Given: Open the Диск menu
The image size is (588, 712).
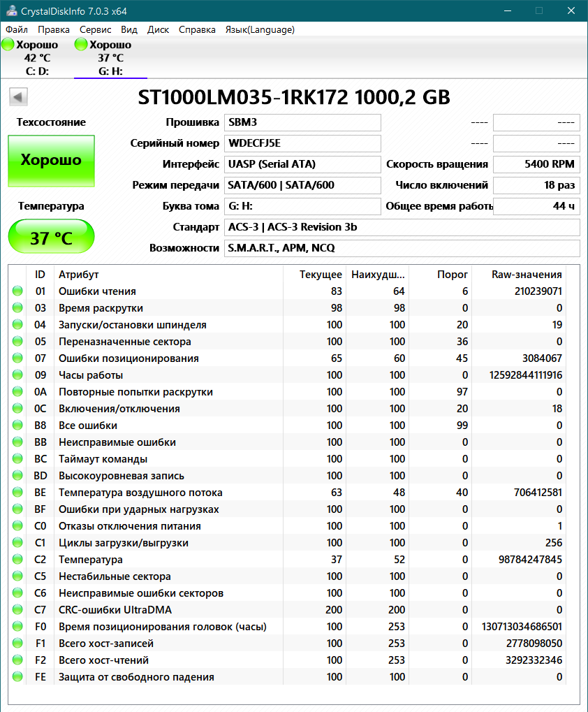Looking at the screenshot, I should [x=158, y=30].
